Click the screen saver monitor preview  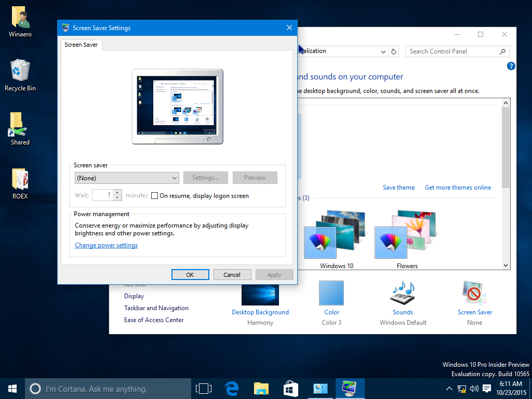coord(178,107)
